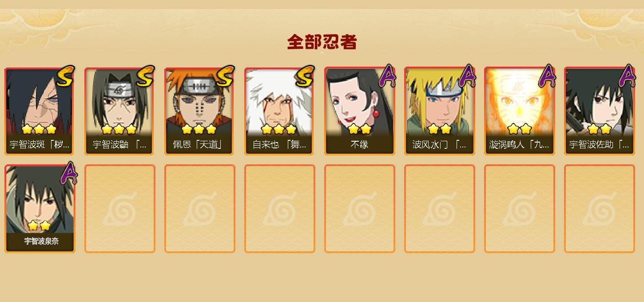Click the S rank badge on 自来也
The image size is (644, 302).
point(305,77)
